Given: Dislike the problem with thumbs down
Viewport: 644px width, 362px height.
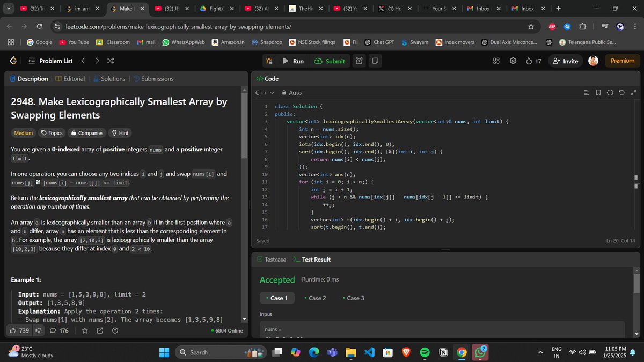Looking at the screenshot, I should tap(39, 331).
